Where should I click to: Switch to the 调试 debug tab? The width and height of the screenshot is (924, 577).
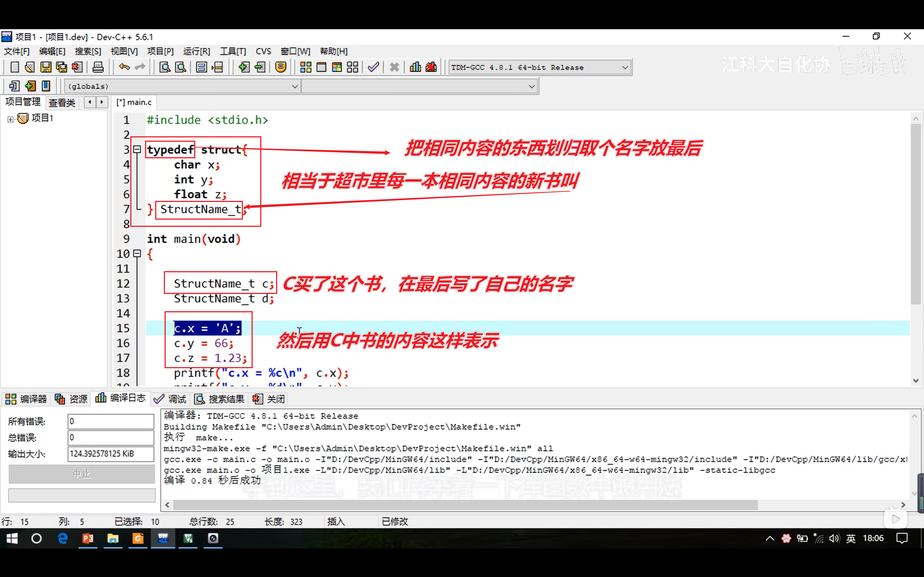click(170, 399)
